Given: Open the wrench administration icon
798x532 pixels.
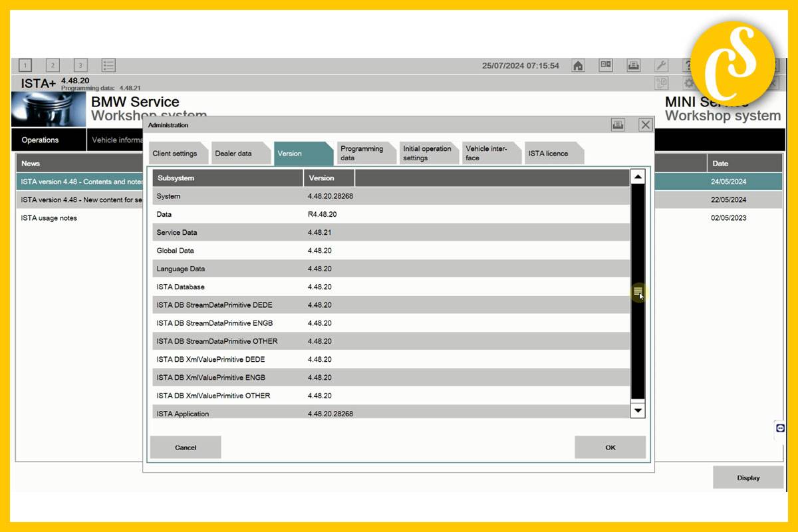Looking at the screenshot, I should 661,65.
